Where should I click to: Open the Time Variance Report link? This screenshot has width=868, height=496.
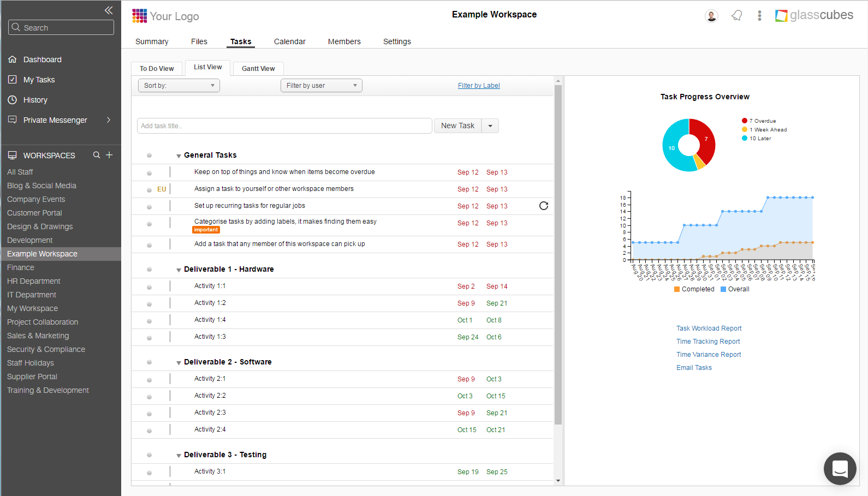point(709,355)
